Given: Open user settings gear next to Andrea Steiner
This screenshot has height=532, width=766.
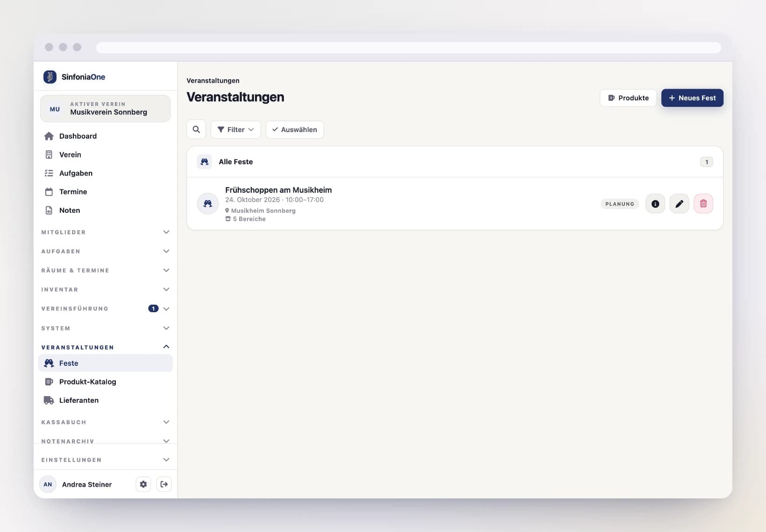Looking at the screenshot, I should tap(143, 484).
